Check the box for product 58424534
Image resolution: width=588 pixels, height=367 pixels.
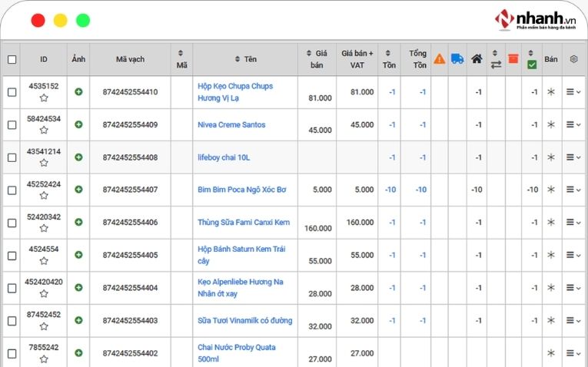pyautogui.click(x=12, y=124)
